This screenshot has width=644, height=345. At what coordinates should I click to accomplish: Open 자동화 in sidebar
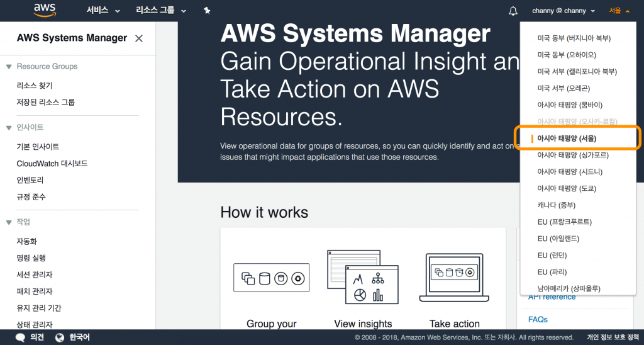coord(26,241)
